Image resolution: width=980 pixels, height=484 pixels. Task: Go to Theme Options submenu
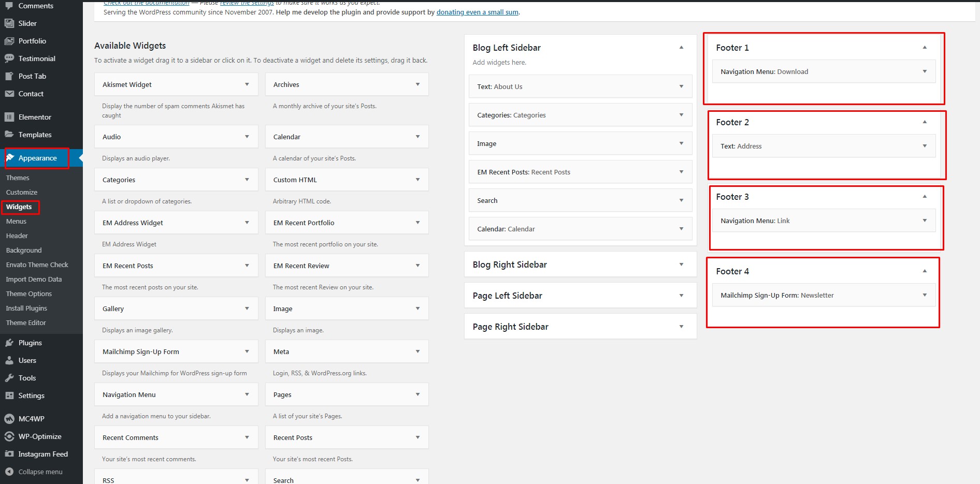click(x=29, y=294)
